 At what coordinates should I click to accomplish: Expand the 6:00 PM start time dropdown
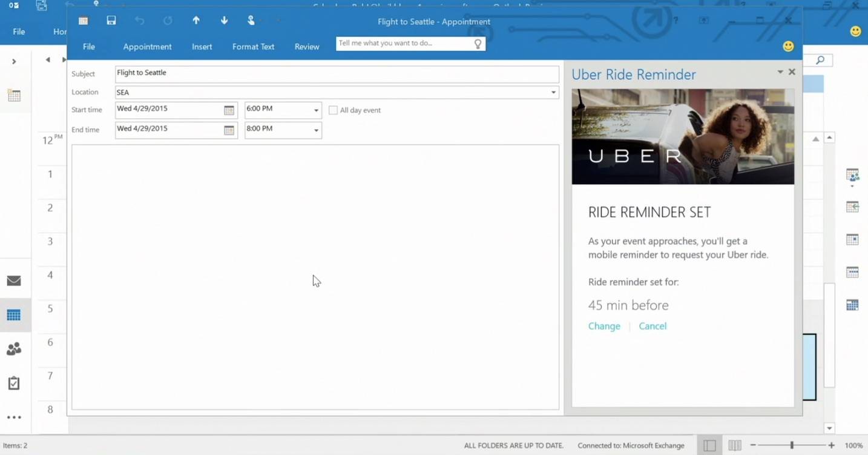[x=315, y=110]
